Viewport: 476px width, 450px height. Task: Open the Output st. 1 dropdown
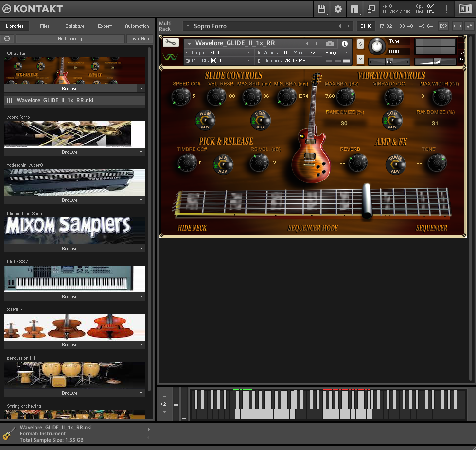pyautogui.click(x=218, y=53)
